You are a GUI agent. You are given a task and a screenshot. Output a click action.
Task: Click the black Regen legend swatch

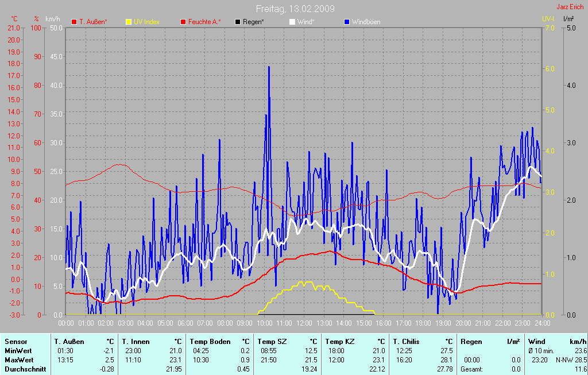pos(238,22)
